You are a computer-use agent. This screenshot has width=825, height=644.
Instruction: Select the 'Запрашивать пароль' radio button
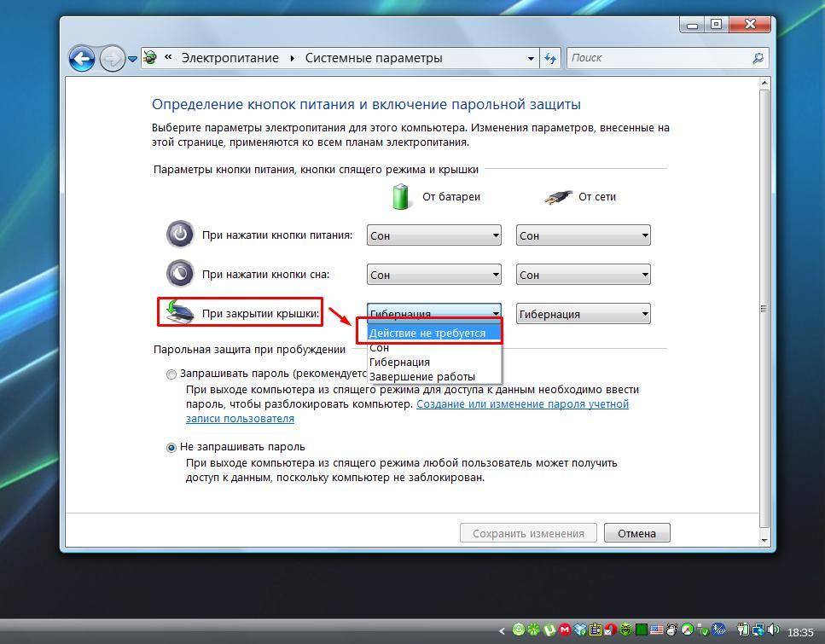[171, 374]
